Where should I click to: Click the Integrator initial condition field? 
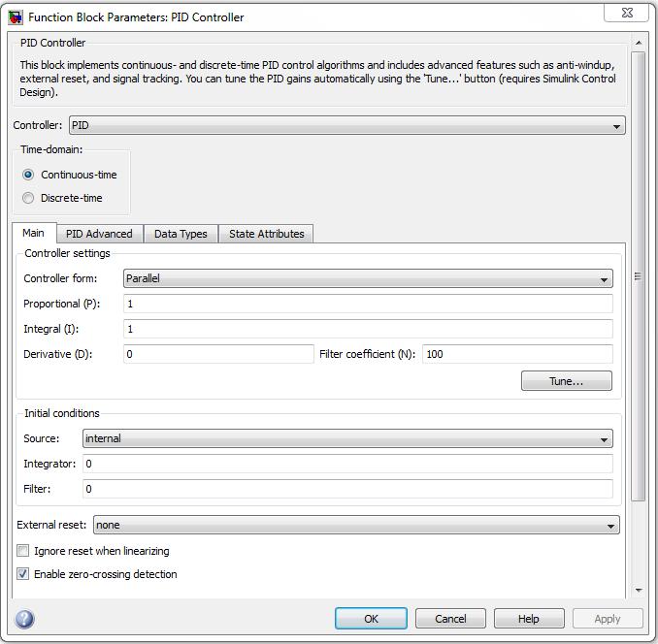pos(347,464)
